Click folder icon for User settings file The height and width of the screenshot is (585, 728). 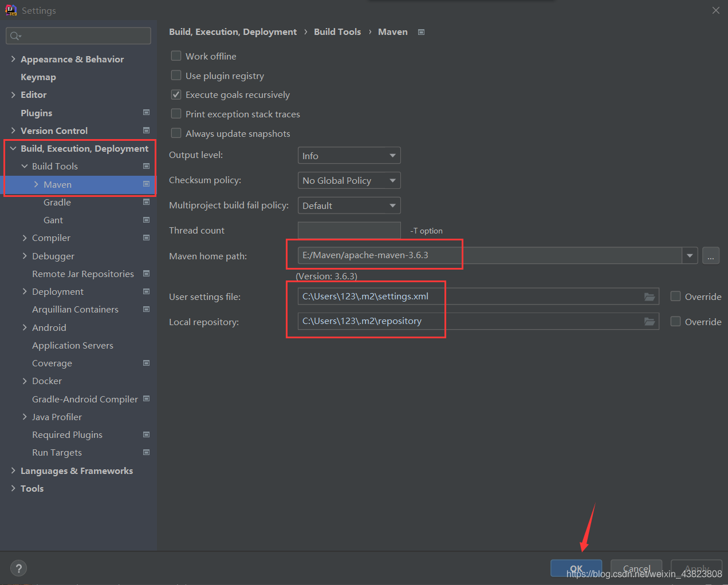pyautogui.click(x=649, y=297)
